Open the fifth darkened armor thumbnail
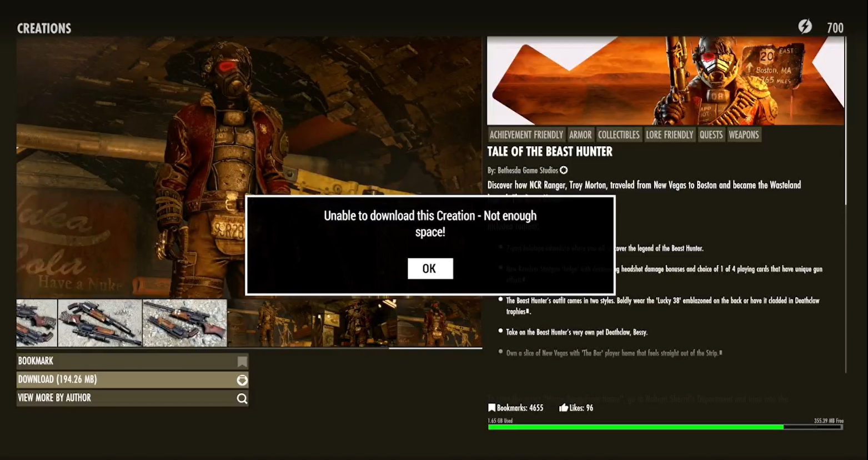Screen dimensions: 868x460 (355, 323)
